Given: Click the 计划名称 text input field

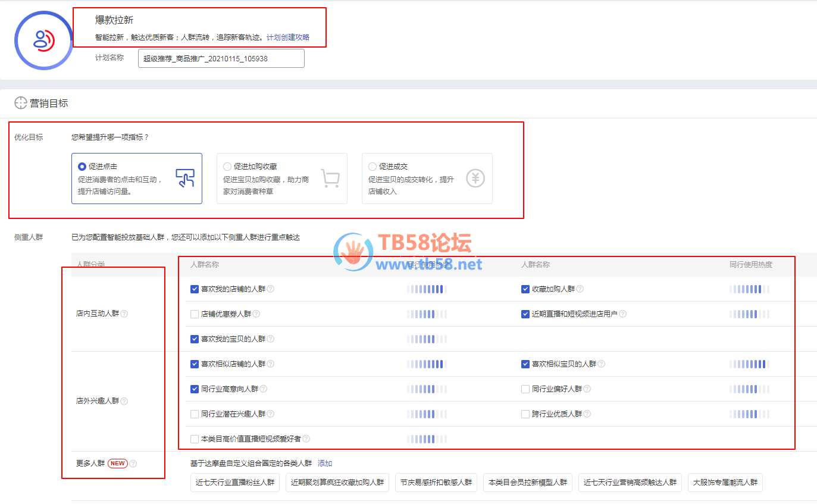Looking at the screenshot, I should click(x=221, y=58).
